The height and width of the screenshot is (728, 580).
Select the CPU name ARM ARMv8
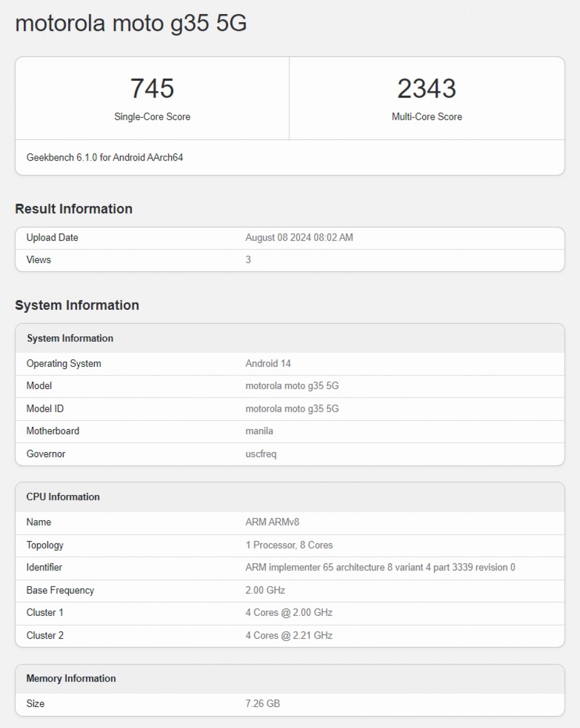[x=272, y=522]
